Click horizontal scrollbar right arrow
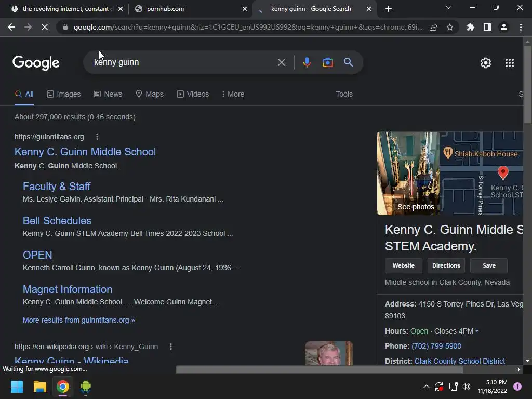This screenshot has height=399, width=532. coord(519,369)
